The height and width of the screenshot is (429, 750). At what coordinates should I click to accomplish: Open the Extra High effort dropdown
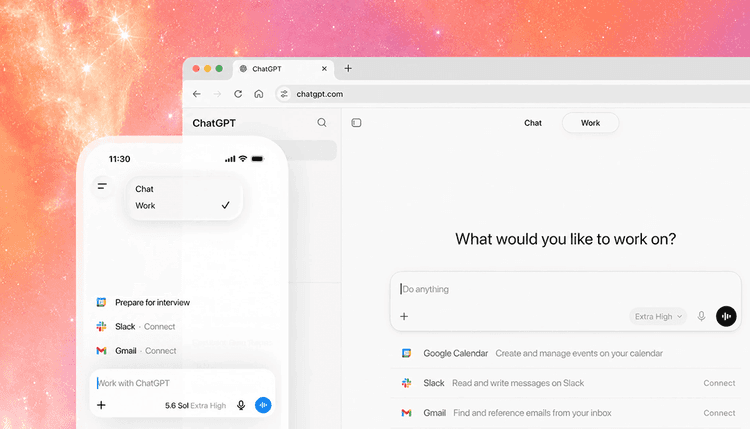click(x=658, y=316)
